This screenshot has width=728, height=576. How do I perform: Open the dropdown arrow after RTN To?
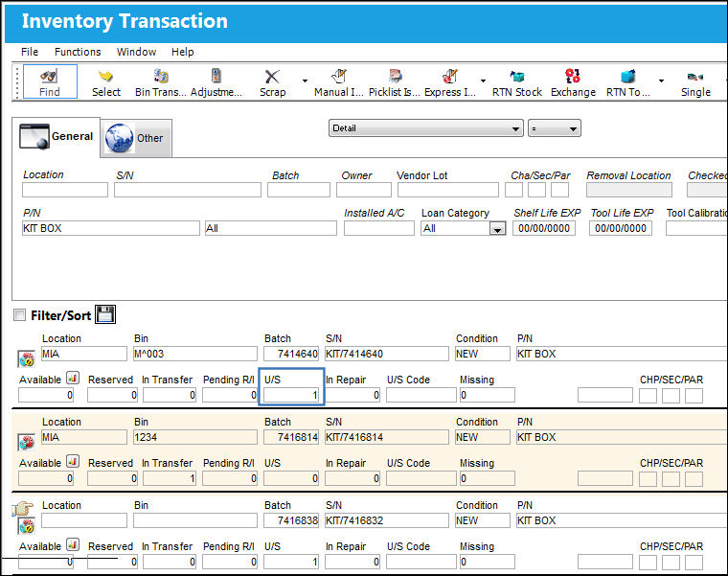661,81
